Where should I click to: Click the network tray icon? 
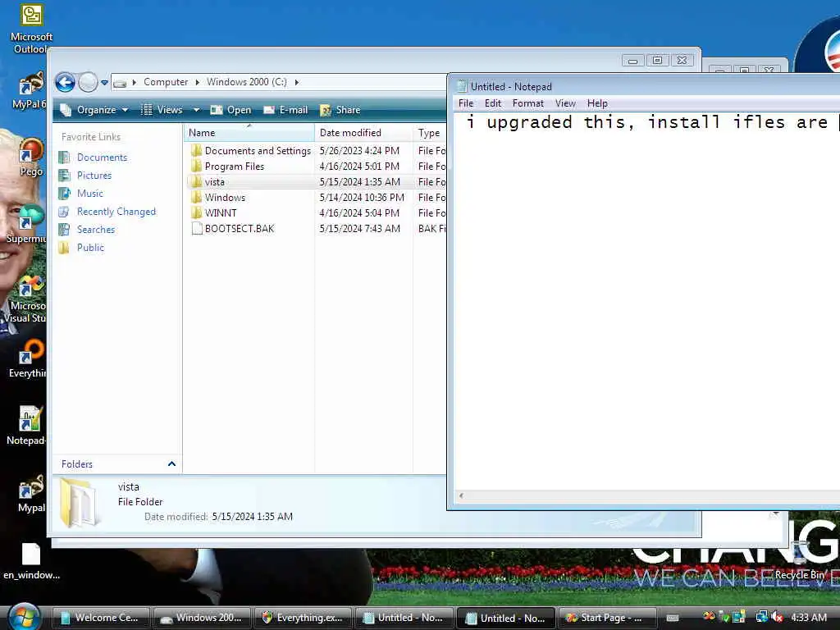761,617
